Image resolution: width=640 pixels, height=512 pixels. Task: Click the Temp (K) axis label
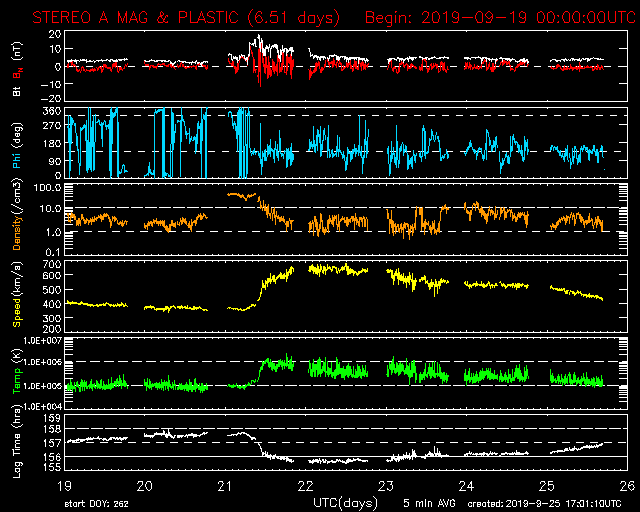pyautogui.click(x=16, y=371)
